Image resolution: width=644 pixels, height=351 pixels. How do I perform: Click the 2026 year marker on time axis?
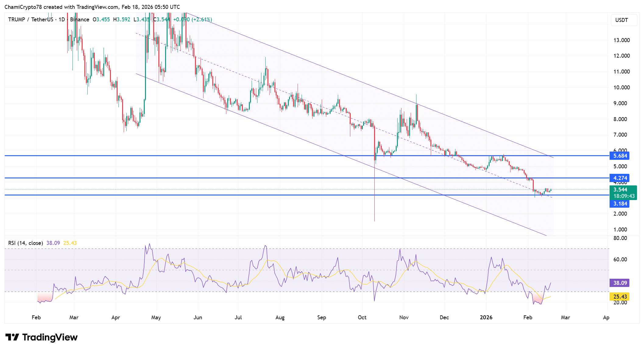click(486, 317)
